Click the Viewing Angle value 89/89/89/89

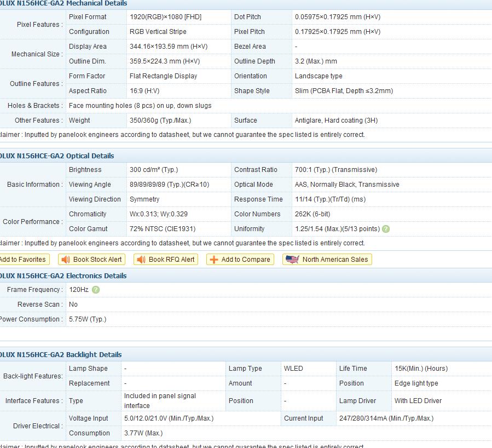pyautogui.click(x=170, y=185)
